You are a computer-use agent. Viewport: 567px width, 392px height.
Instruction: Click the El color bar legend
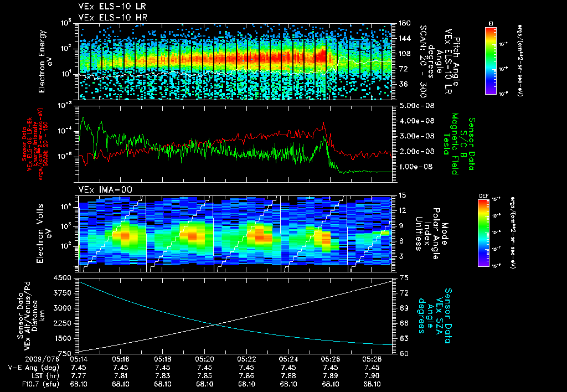pos(491,60)
